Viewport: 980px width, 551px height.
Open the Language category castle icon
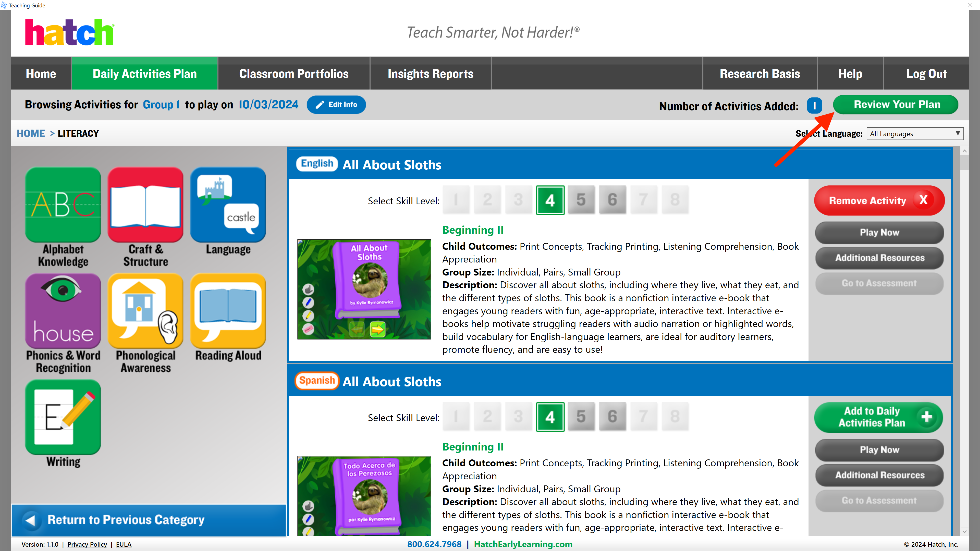pyautogui.click(x=228, y=205)
